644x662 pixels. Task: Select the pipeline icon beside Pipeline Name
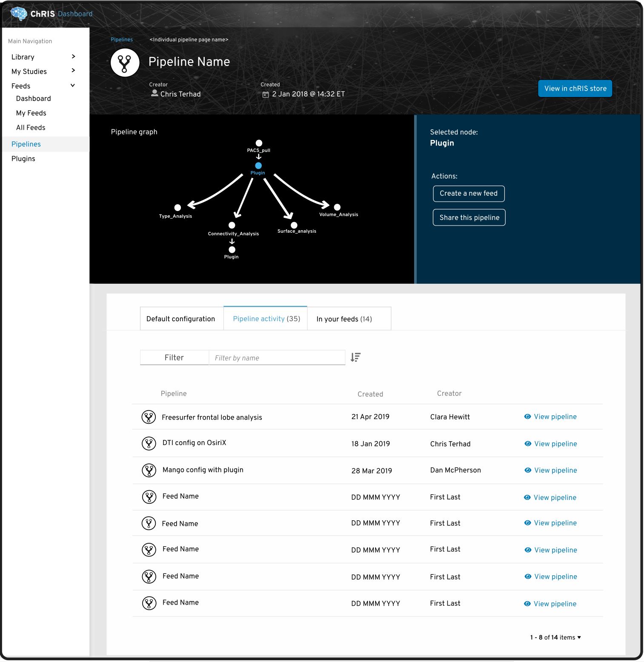click(125, 62)
